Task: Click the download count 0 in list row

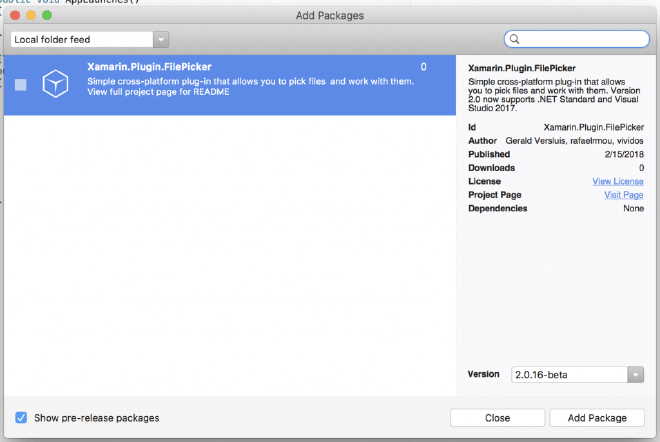Action: click(423, 67)
